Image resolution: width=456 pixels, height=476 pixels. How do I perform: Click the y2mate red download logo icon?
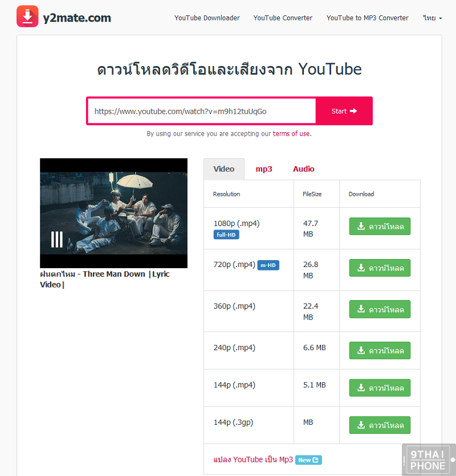coord(27,17)
